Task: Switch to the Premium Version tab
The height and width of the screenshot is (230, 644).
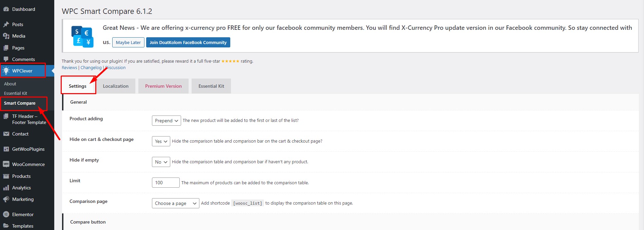Action: [x=163, y=86]
